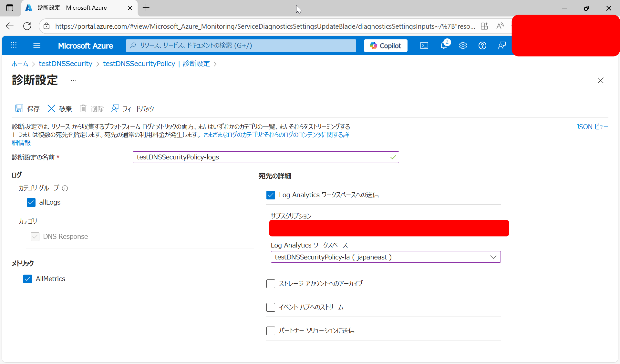Open notifications bell icon
This screenshot has width=620, height=364.
click(444, 45)
